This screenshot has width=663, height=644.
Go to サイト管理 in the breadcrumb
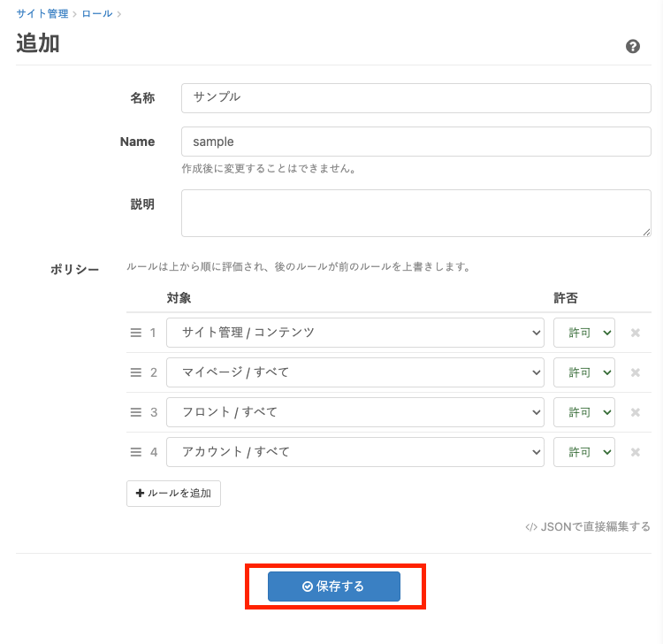43,13
